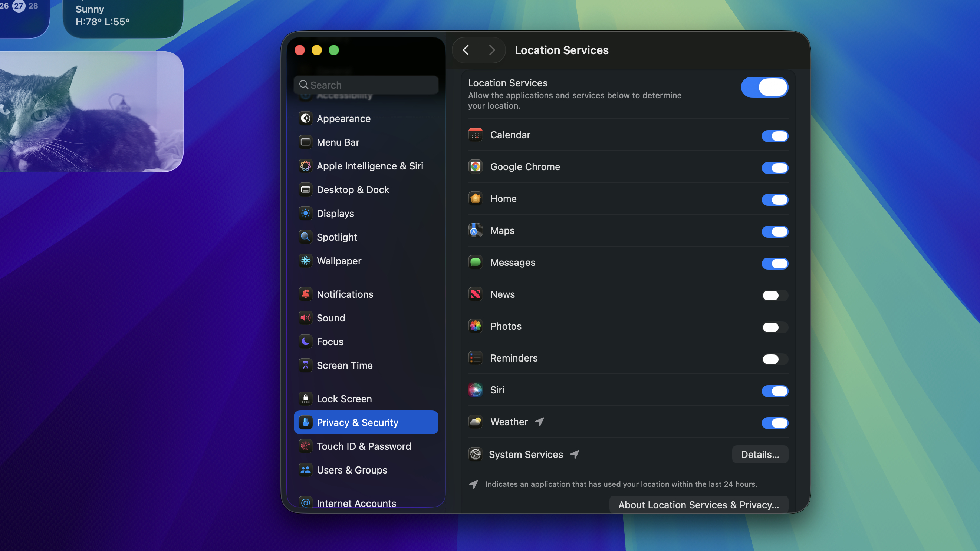Select Lock Screen in the sidebar

[344, 399]
